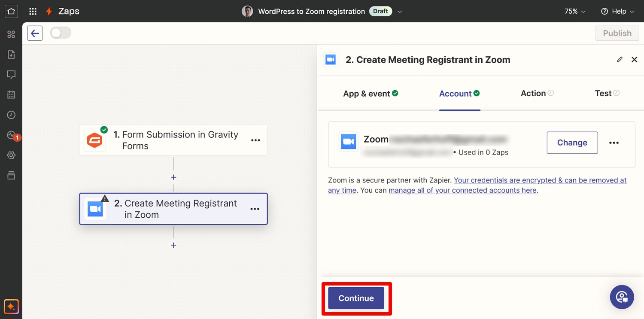Open the Zapier home icon
The image size is (644, 319).
click(11, 11)
